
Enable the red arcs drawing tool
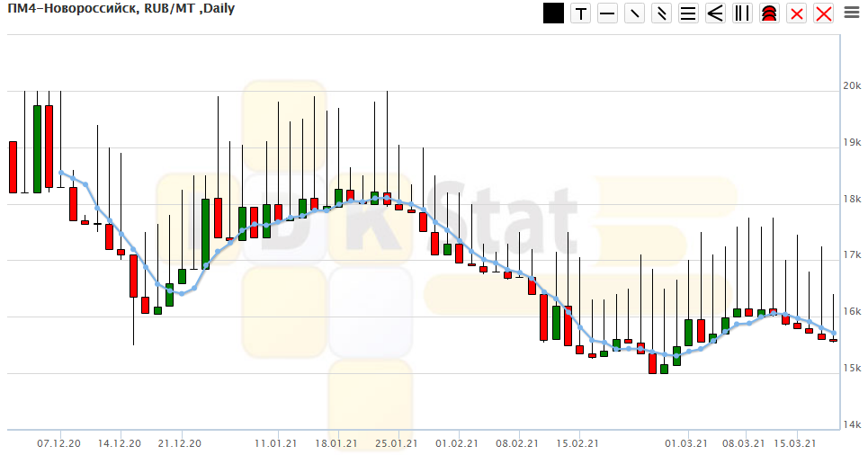(x=769, y=13)
